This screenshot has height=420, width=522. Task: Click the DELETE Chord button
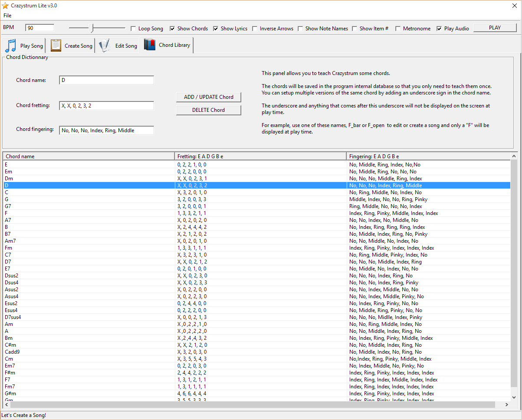point(209,110)
